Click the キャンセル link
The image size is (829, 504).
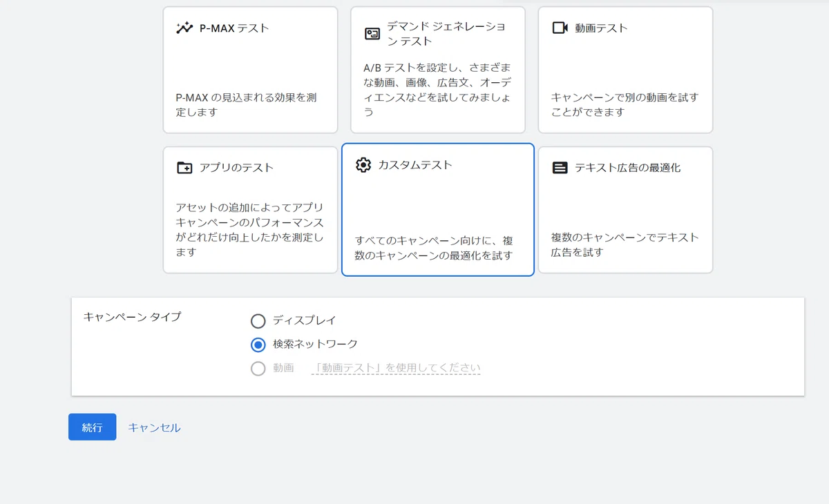click(154, 427)
